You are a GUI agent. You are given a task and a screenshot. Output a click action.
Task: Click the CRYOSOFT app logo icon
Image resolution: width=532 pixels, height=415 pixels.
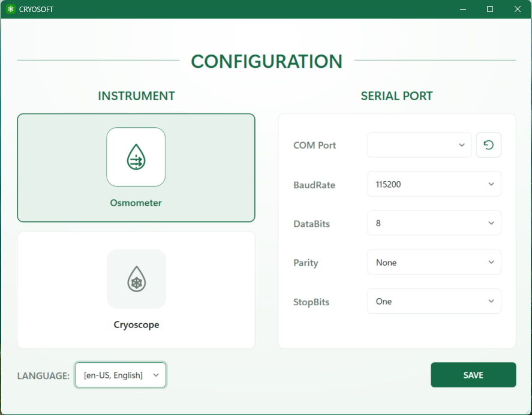11,9
